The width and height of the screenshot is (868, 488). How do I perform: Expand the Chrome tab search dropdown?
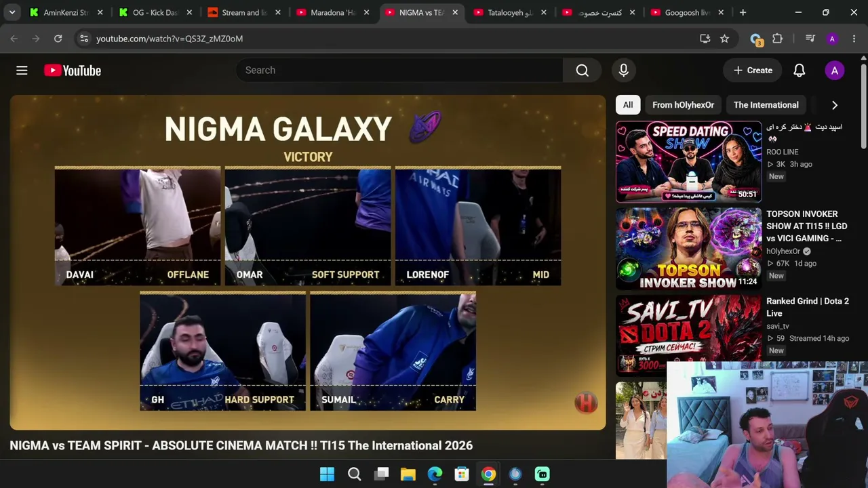[x=12, y=12]
